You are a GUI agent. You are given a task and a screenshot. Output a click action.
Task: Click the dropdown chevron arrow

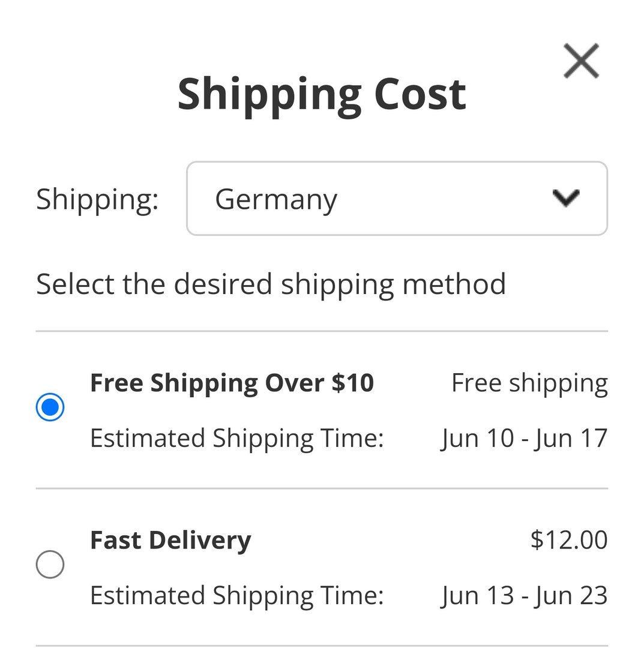566,198
